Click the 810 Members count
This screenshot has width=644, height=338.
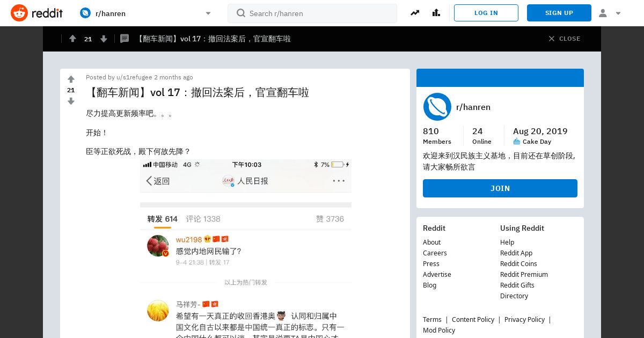[437, 136]
